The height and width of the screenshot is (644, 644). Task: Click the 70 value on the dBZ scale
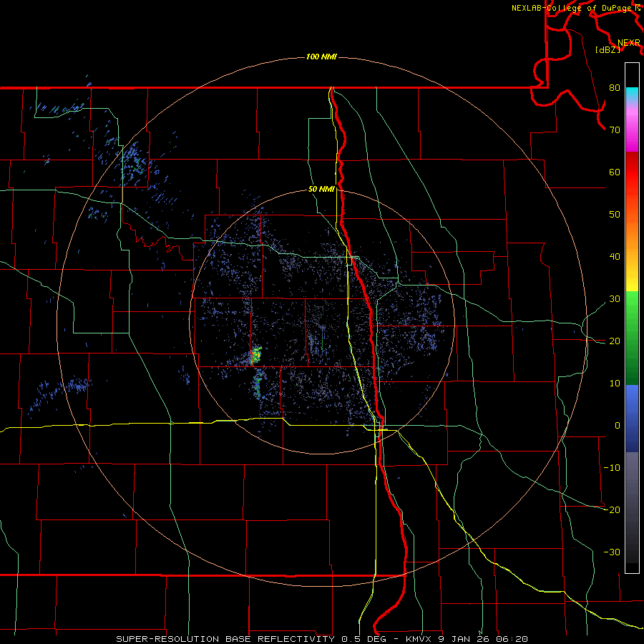615,130
